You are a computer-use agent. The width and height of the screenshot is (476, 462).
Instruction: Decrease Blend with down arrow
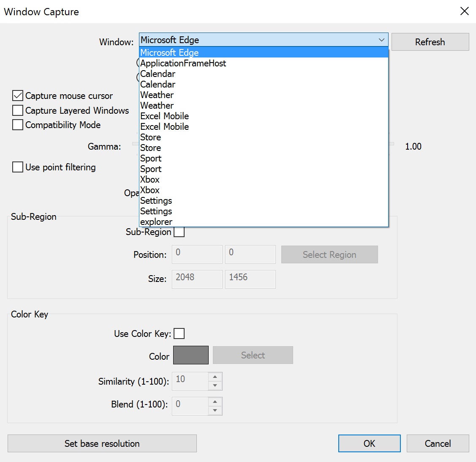click(x=215, y=410)
